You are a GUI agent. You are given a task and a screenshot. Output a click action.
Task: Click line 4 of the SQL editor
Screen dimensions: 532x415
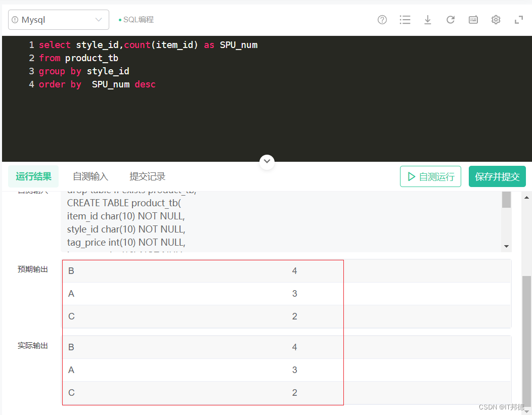97,84
